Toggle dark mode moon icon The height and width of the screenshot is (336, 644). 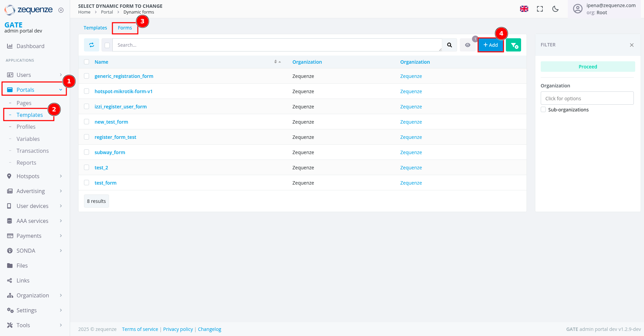point(555,9)
